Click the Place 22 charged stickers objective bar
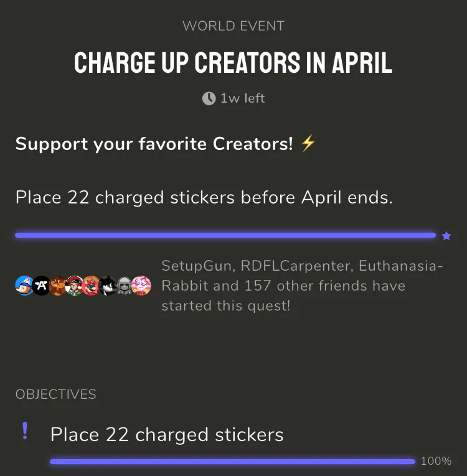This screenshot has height=476, width=467. (232, 462)
